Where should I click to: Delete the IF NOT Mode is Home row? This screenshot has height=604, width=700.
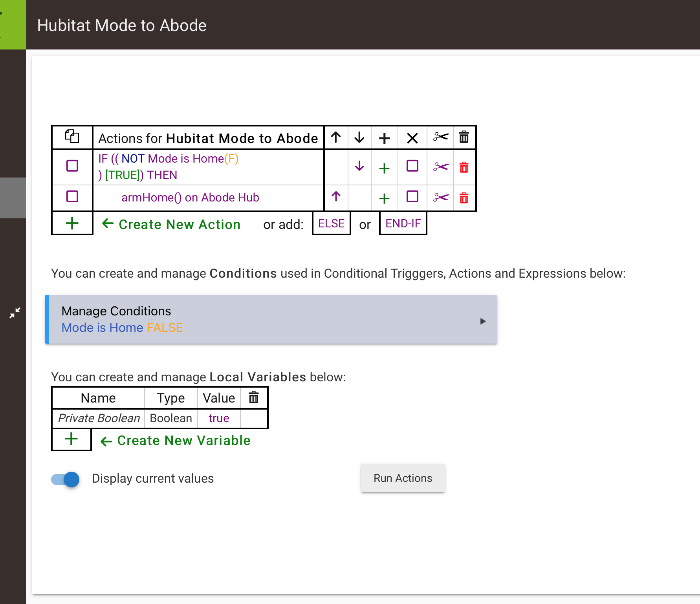(x=464, y=167)
